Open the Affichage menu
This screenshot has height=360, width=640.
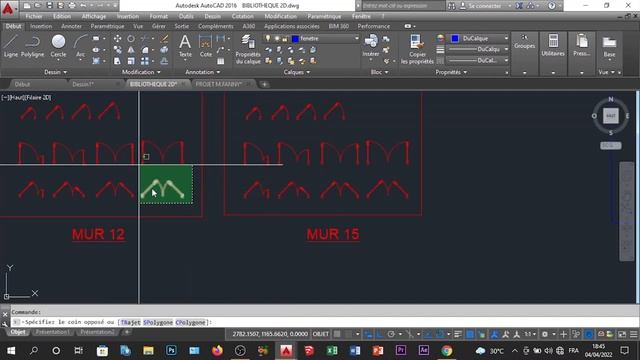(x=94, y=16)
